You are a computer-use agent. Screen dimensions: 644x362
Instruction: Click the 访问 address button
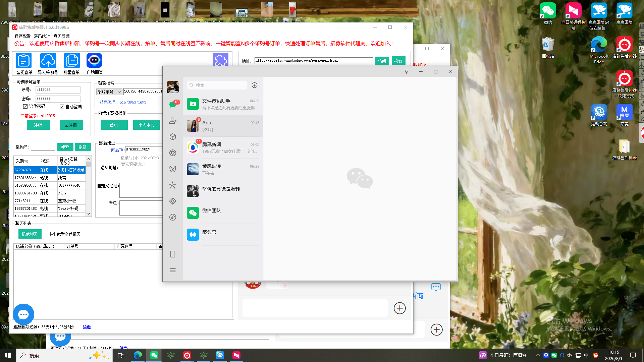[382, 61]
